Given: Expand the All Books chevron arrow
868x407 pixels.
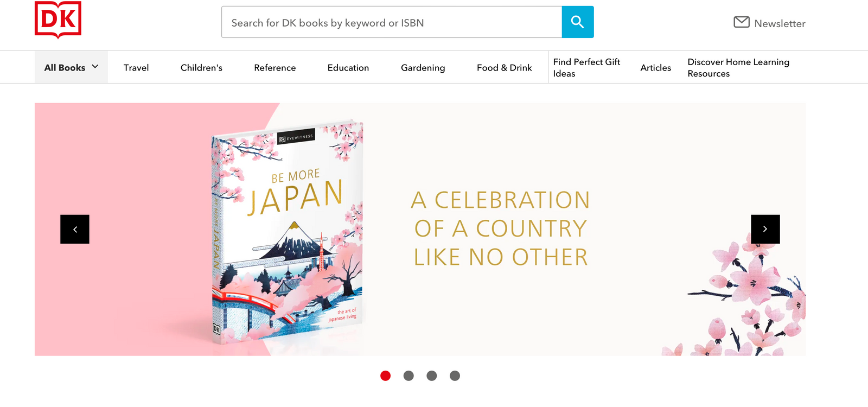Looking at the screenshot, I should [95, 67].
